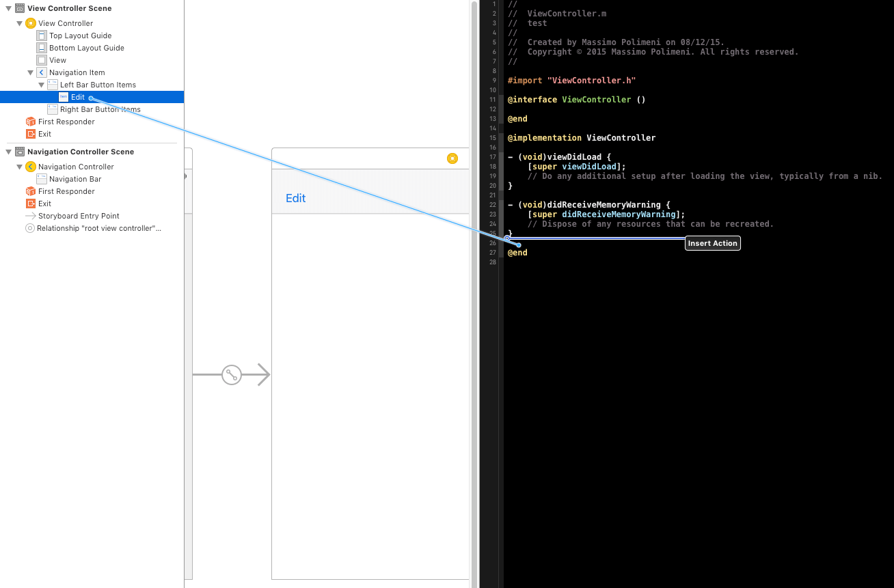Select the First Responder icon under View Controller
This screenshot has width=894, height=588.
pyautogui.click(x=30, y=121)
